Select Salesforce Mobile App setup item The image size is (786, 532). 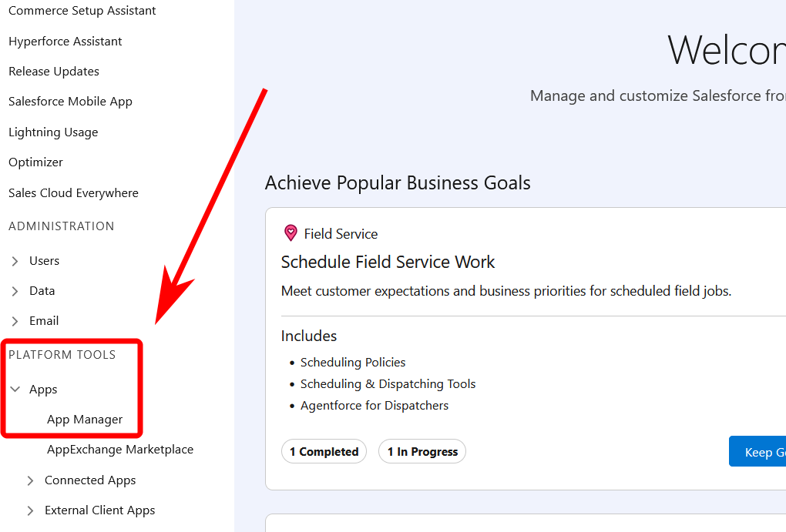point(70,102)
